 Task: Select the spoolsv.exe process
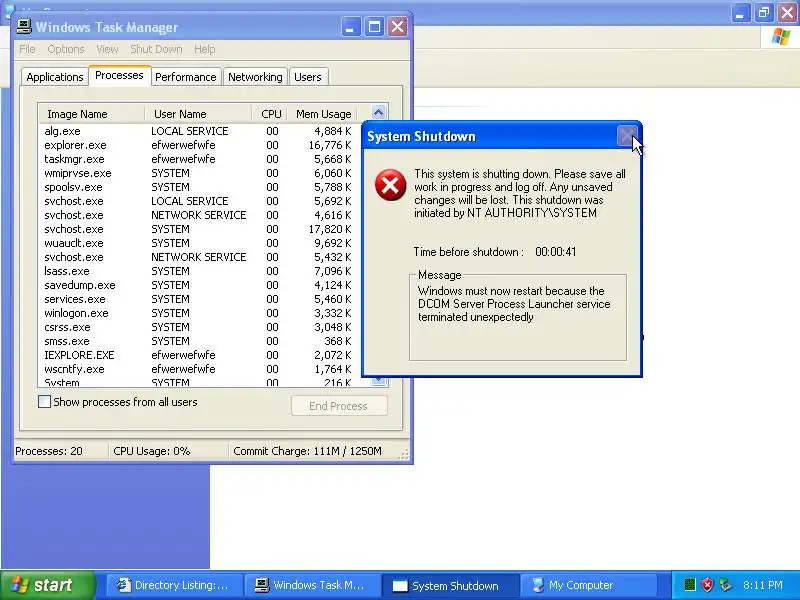point(198,187)
